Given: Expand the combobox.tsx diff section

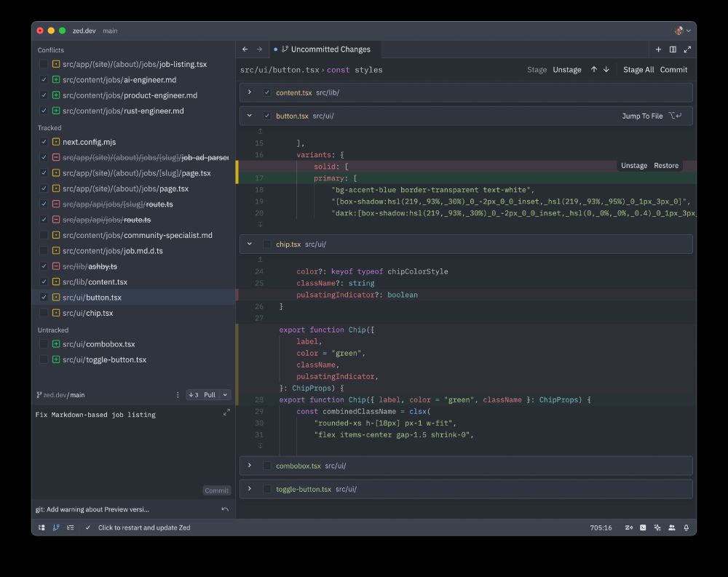Looking at the screenshot, I should click(250, 466).
